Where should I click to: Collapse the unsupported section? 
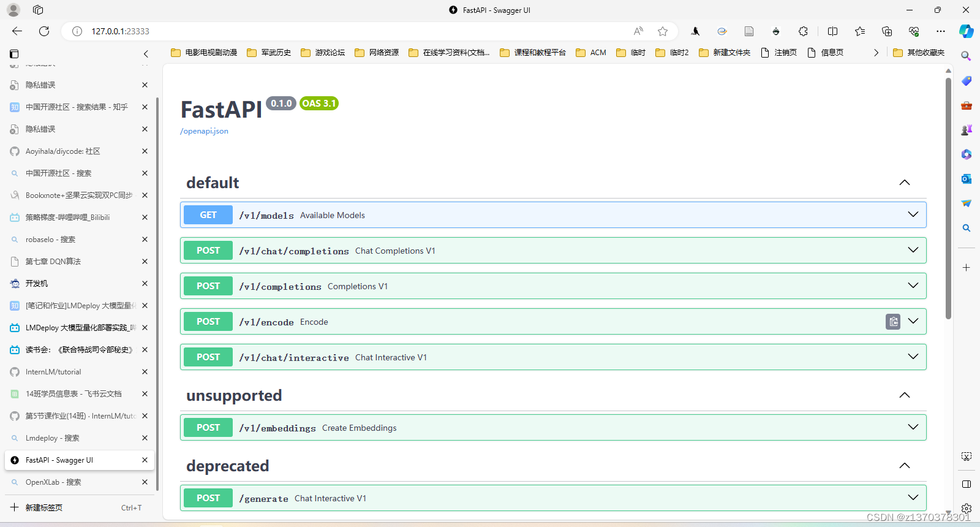pos(905,395)
